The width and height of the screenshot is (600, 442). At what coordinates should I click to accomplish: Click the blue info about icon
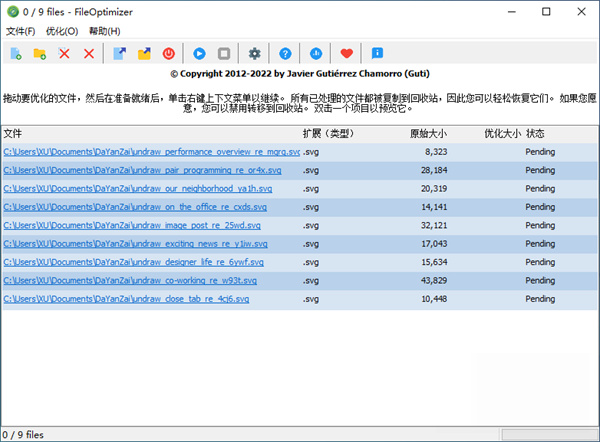(x=377, y=53)
